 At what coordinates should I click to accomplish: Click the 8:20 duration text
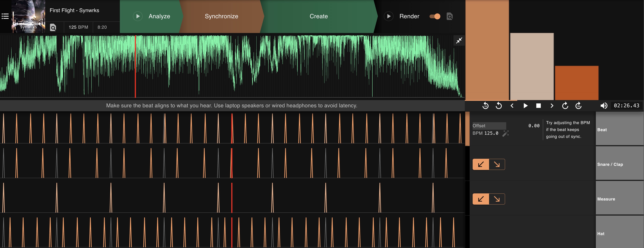tap(102, 27)
